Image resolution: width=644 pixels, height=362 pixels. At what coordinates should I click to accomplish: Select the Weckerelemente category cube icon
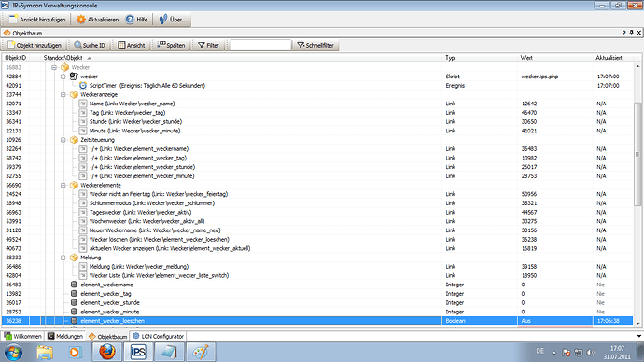(74, 185)
